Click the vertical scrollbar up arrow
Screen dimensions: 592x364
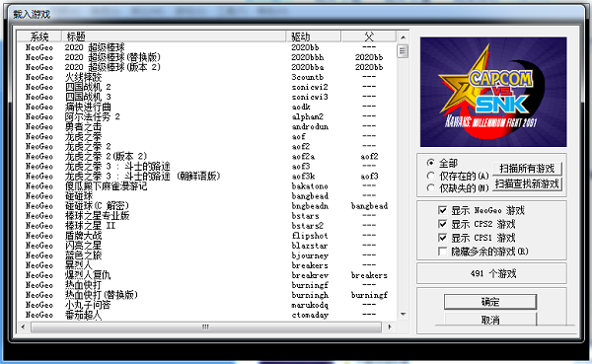[x=403, y=37]
